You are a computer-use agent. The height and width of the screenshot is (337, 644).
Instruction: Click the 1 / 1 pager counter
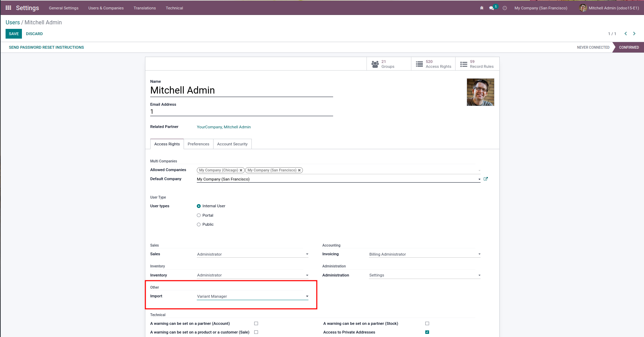pyautogui.click(x=612, y=34)
